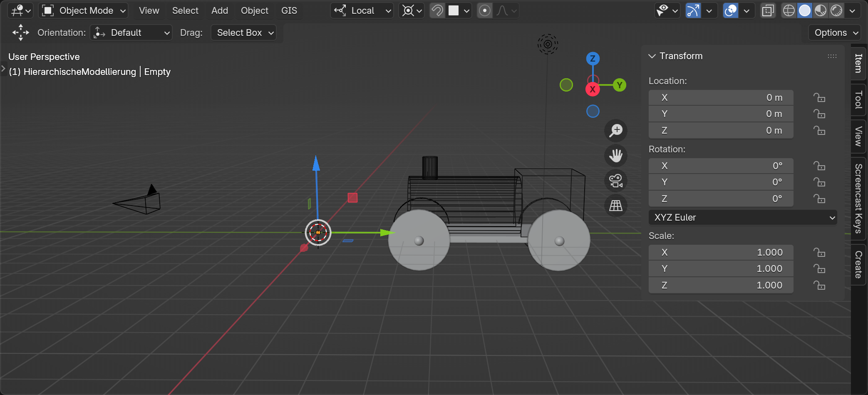Open the Options popover
The image size is (868, 395).
pyautogui.click(x=836, y=32)
